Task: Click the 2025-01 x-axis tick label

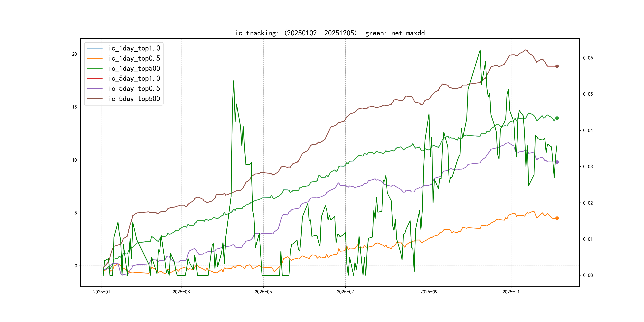Action: (102, 292)
